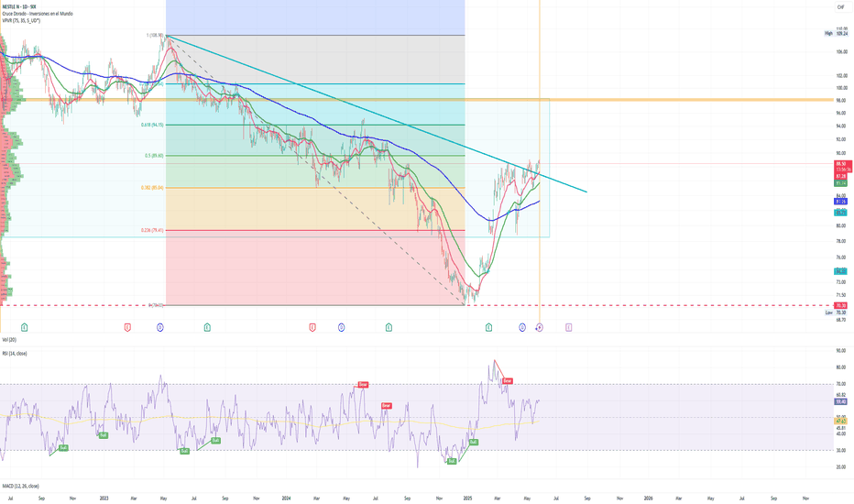Viewport: 854px width, 504px height.
Task: Open the CHF currency selector
Action: click(840, 7)
